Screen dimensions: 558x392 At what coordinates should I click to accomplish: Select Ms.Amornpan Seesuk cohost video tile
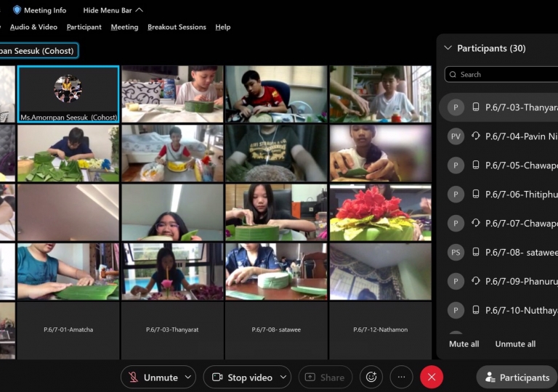[68, 94]
